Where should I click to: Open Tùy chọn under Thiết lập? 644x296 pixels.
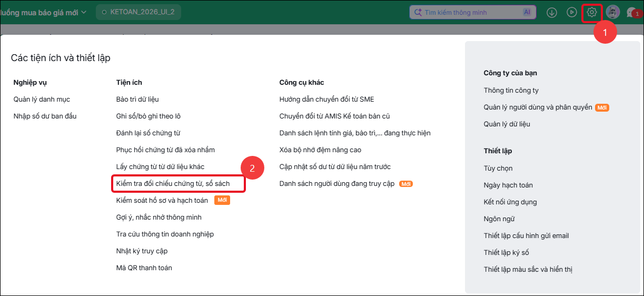coord(498,168)
